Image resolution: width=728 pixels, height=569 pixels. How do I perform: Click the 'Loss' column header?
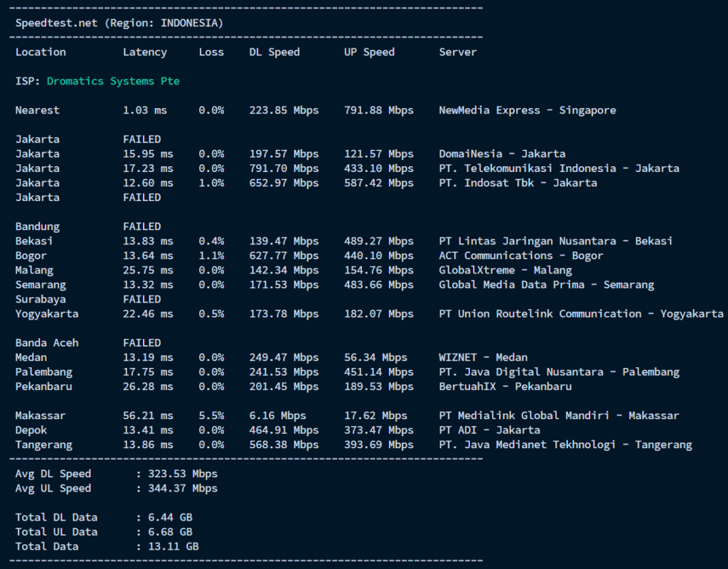(x=211, y=52)
